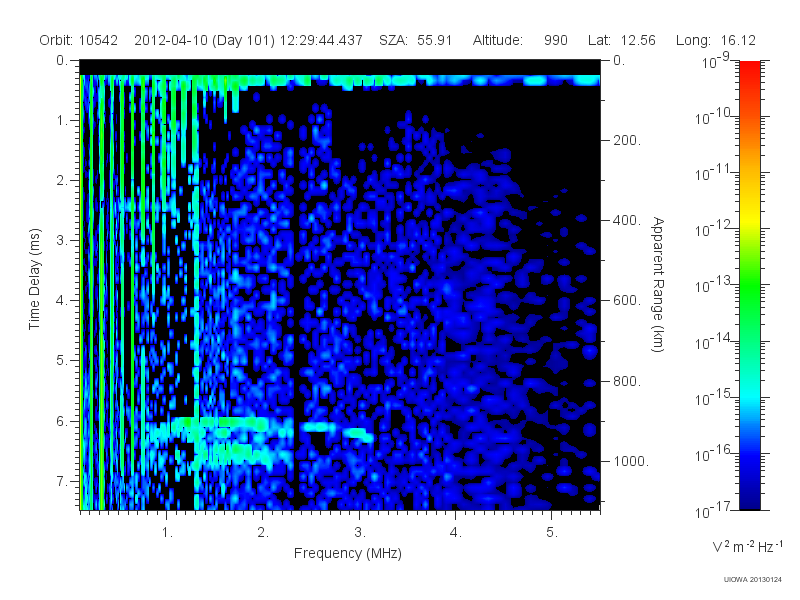Click the Time Delay (ms) axis title

[34, 279]
